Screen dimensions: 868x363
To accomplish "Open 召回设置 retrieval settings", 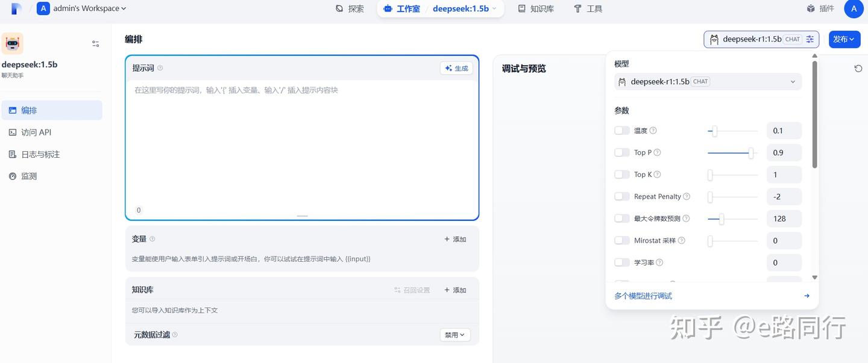I will tap(412, 290).
